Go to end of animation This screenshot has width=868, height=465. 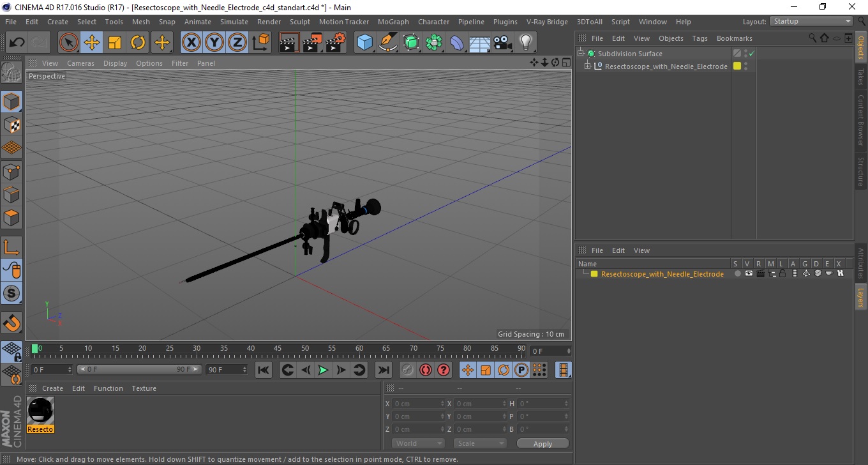[383, 370]
